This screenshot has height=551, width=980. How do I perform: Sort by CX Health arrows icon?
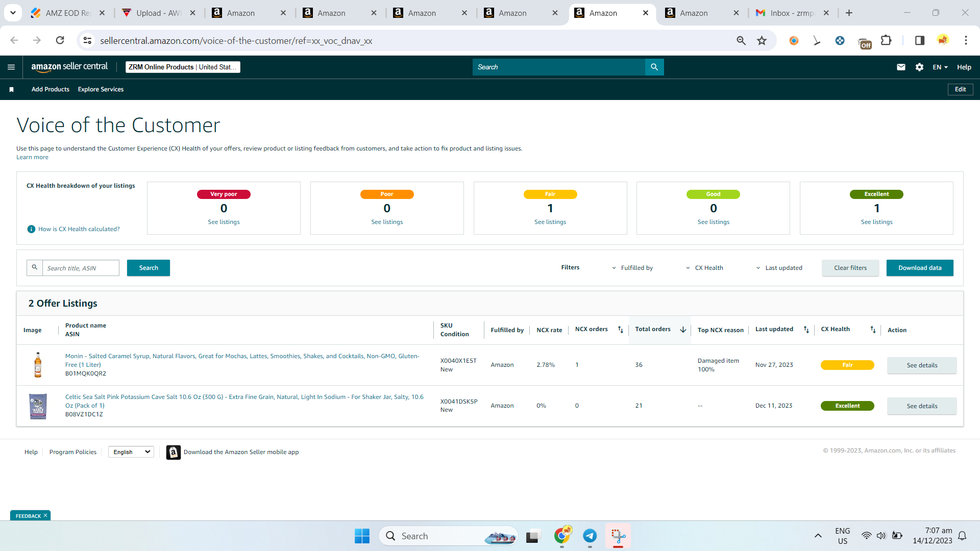873,330
